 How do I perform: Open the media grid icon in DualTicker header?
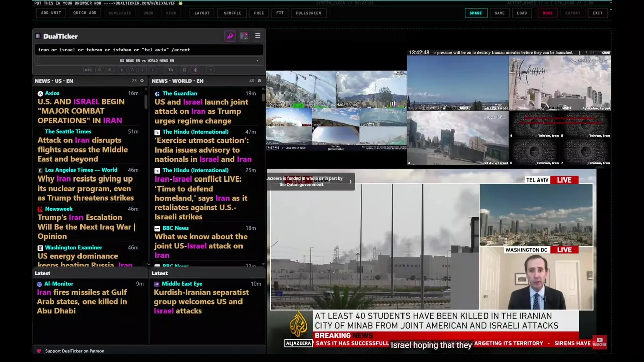244,36
